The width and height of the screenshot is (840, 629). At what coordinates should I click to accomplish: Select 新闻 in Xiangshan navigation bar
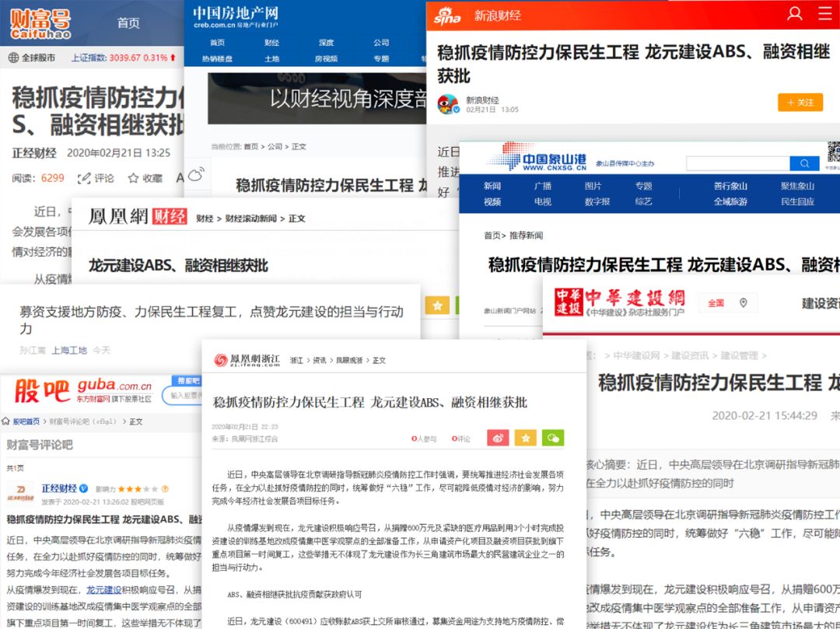[492, 186]
